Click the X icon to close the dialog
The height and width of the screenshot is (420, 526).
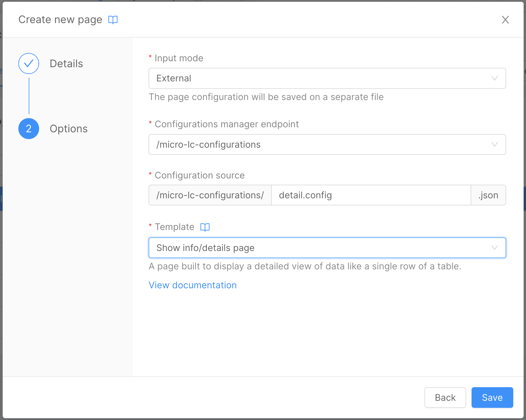(x=505, y=20)
